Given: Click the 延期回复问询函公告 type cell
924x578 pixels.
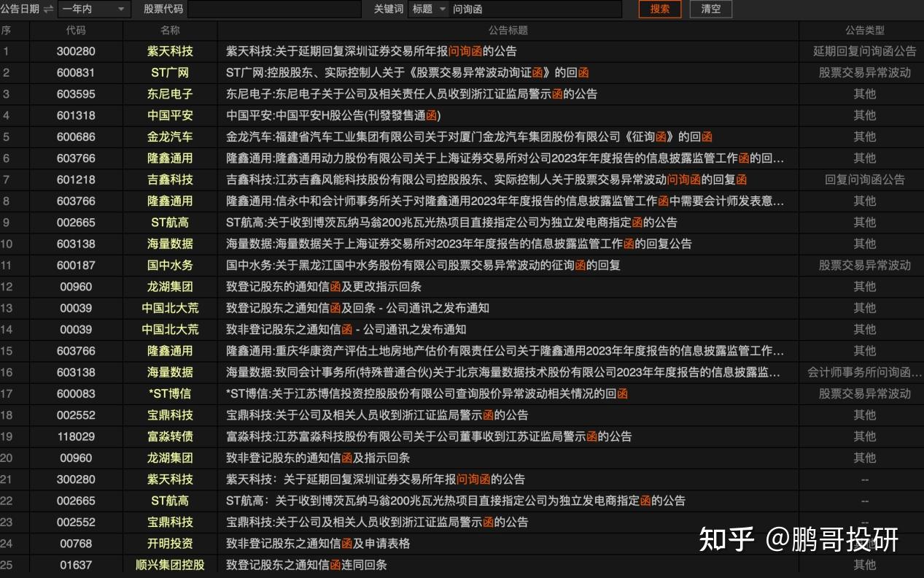Looking at the screenshot, I should click(864, 51).
